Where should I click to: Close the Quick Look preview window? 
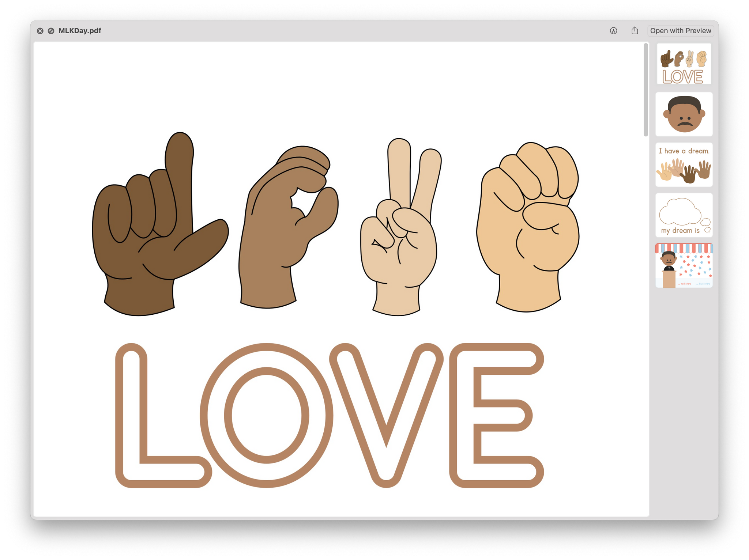pos(40,31)
